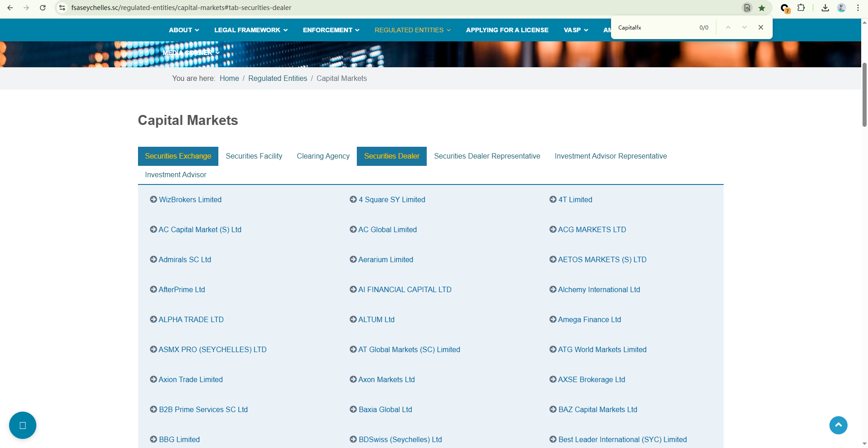This screenshot has width=868, height=448.
Task: Open the BDSwiss (Seychelles) Ltd entry
Action: click(400, 439)
